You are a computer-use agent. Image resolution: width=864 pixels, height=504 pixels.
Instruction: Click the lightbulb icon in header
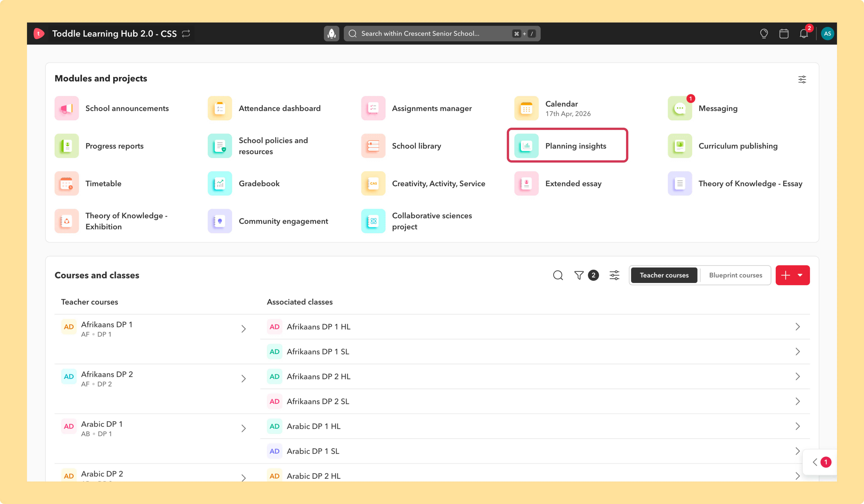point(764,34)
